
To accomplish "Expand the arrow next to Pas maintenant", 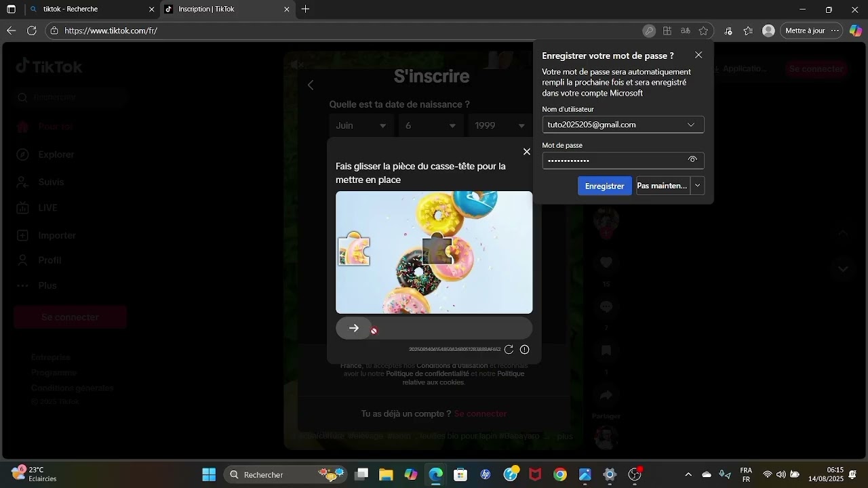I will pos(698,186).
